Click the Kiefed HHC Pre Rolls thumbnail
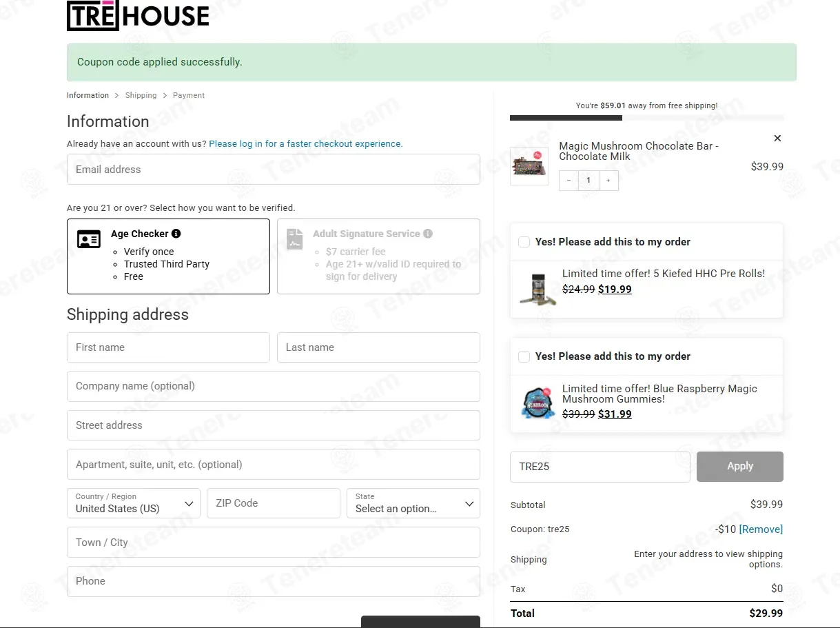Viewport: 840px width, 628px height. point(537,289)
